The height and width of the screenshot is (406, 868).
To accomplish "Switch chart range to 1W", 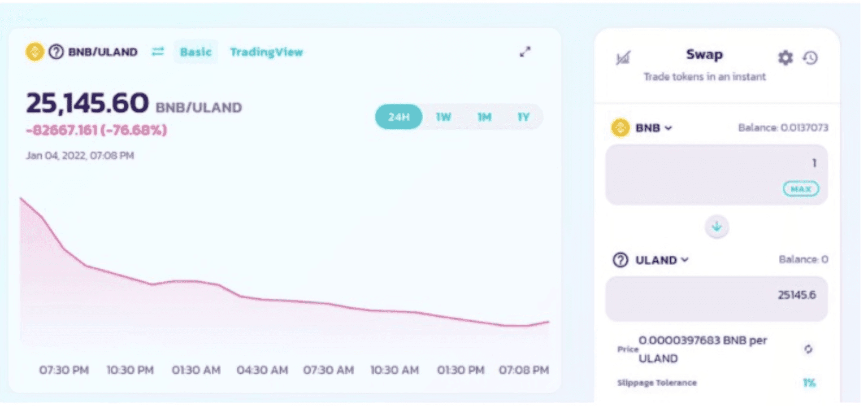I will tap(443, 117).
